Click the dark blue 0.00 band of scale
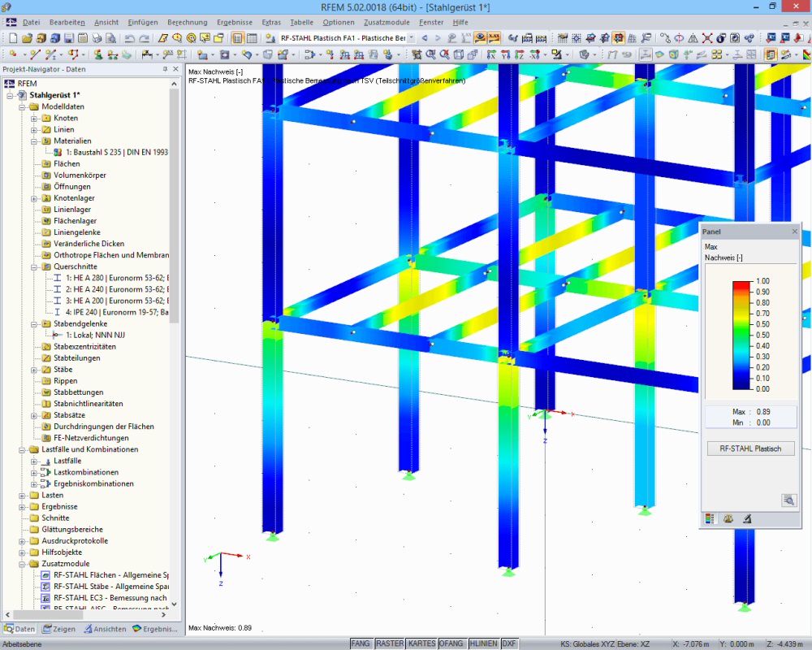 pyautogui.click(x=741, y=386)
